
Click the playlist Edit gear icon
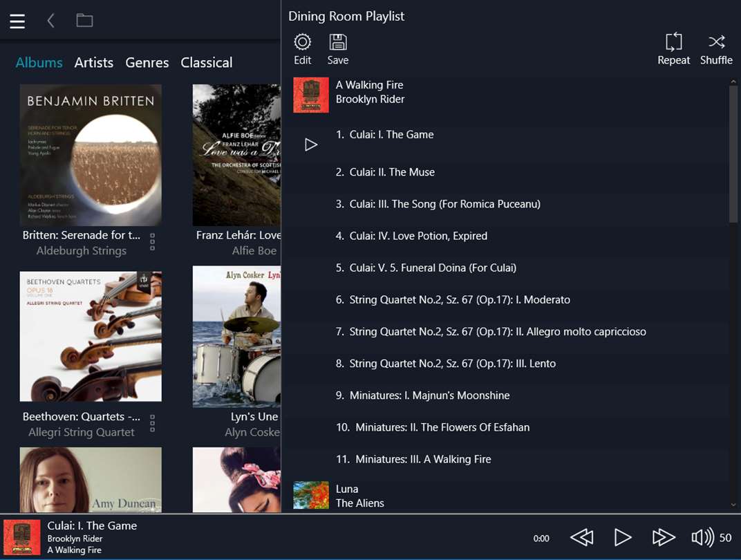point(303,49)
